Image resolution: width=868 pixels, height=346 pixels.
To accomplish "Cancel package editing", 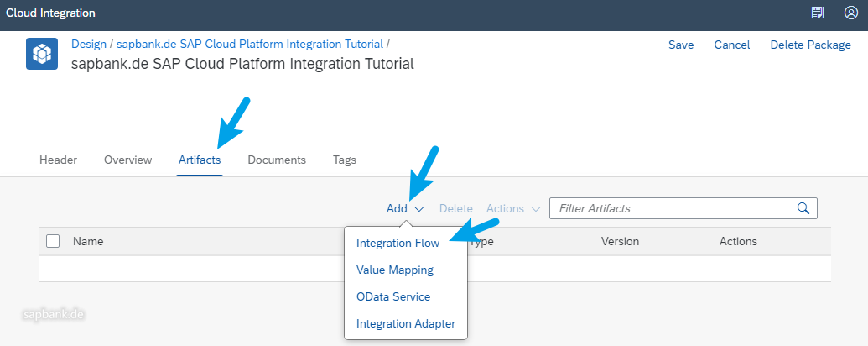I will click(732, 45).
